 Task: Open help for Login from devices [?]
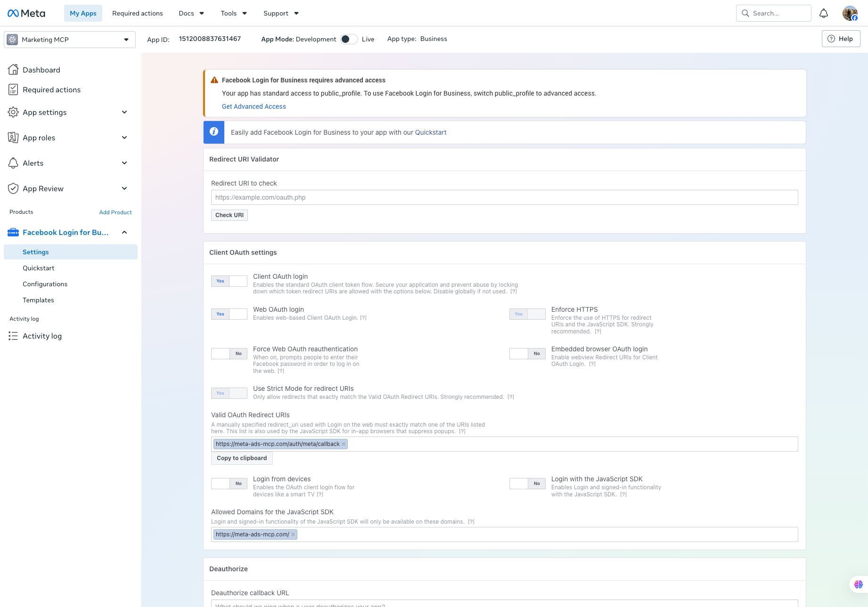click(320, 494)
